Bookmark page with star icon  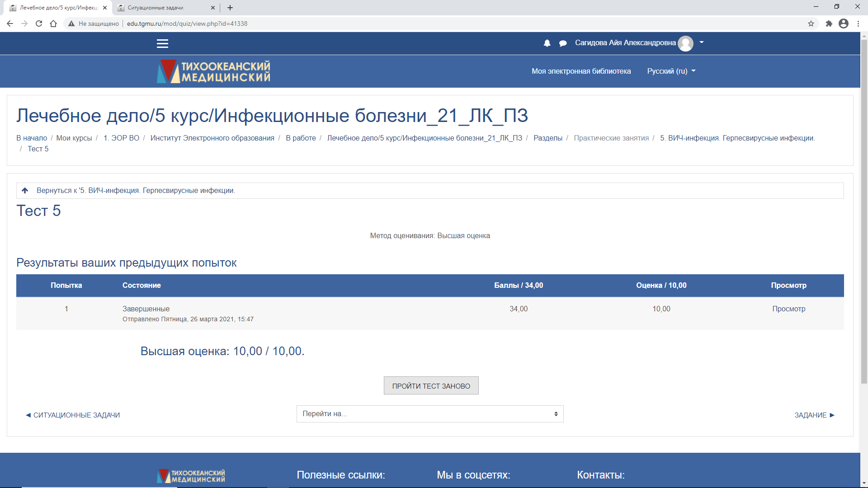[x=811, y=23]
